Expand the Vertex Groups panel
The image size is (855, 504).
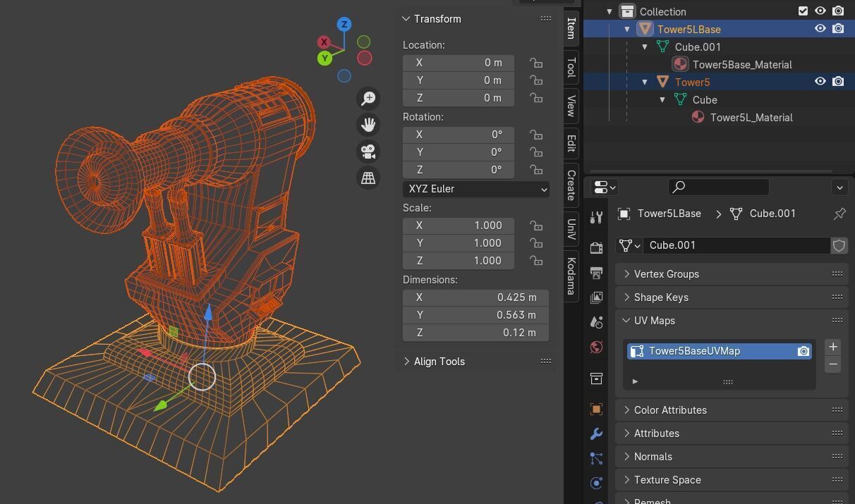coord(626,273)
